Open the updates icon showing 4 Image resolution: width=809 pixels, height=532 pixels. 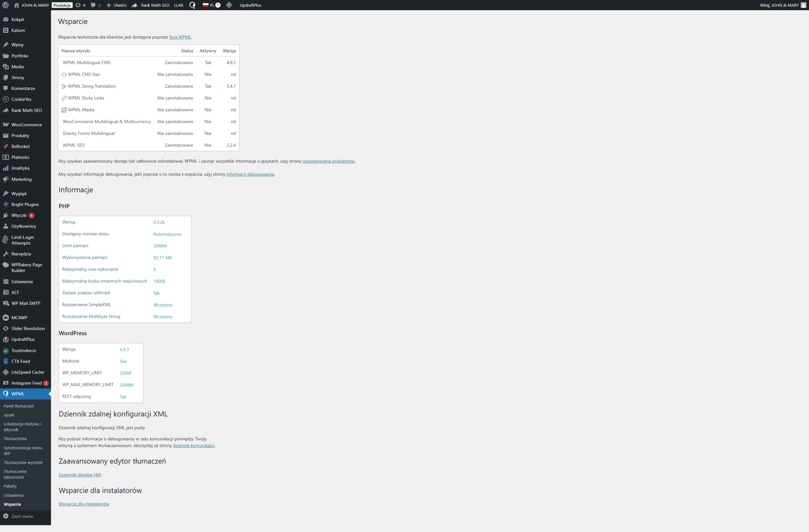(x=80, y=5)
